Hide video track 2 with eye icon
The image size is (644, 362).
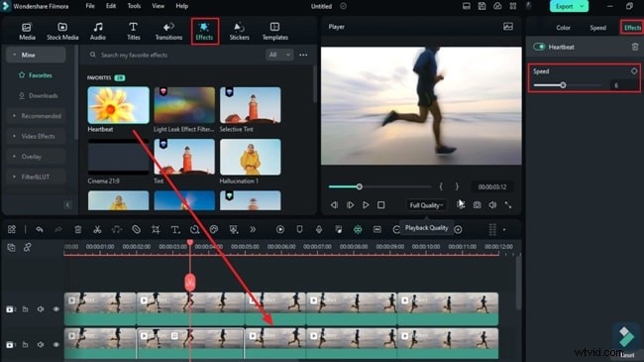56,309
